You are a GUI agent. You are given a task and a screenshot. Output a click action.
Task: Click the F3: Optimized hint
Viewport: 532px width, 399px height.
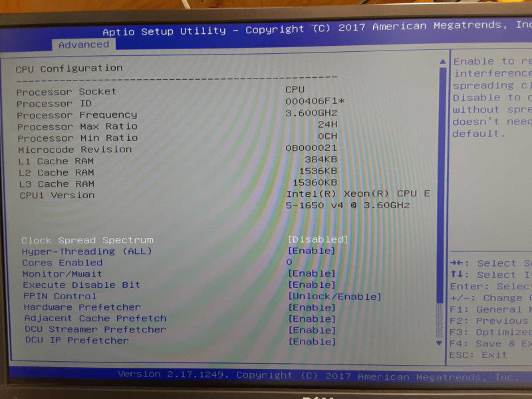[x=491, y=332]
